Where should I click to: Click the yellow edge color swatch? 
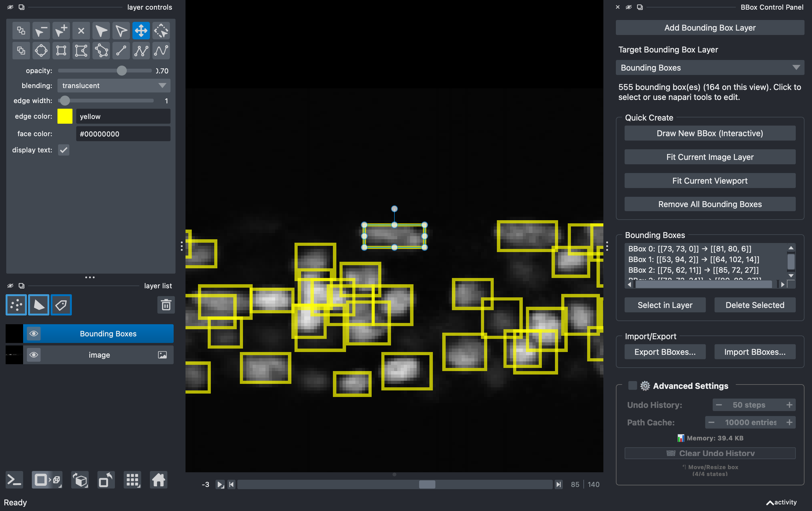[65, 117]
